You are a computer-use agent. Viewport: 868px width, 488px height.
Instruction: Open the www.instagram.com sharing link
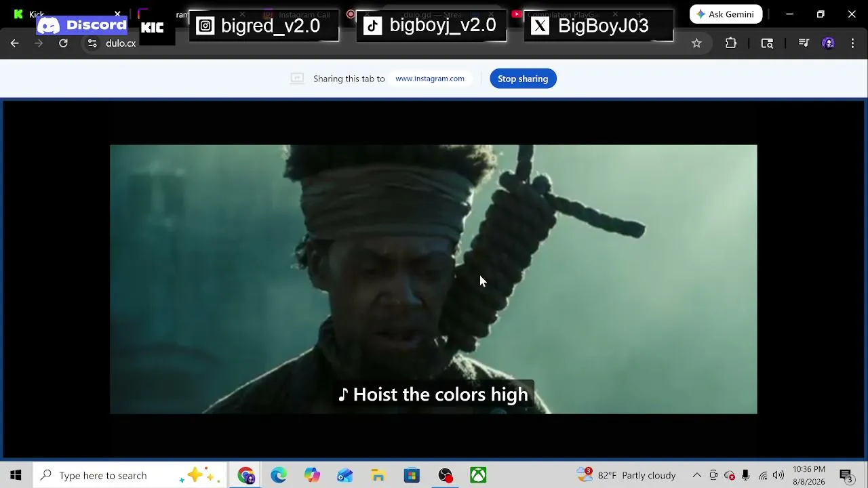click(x=430, y=79)
